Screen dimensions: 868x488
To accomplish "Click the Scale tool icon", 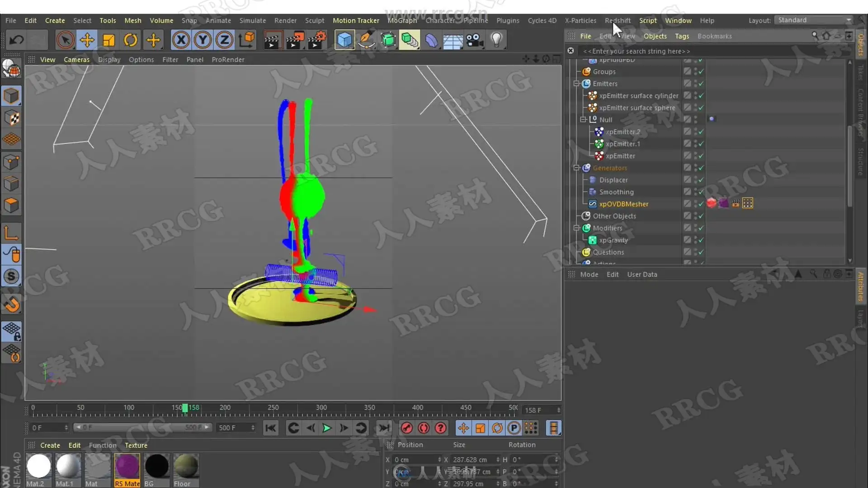I will (109, 40).
